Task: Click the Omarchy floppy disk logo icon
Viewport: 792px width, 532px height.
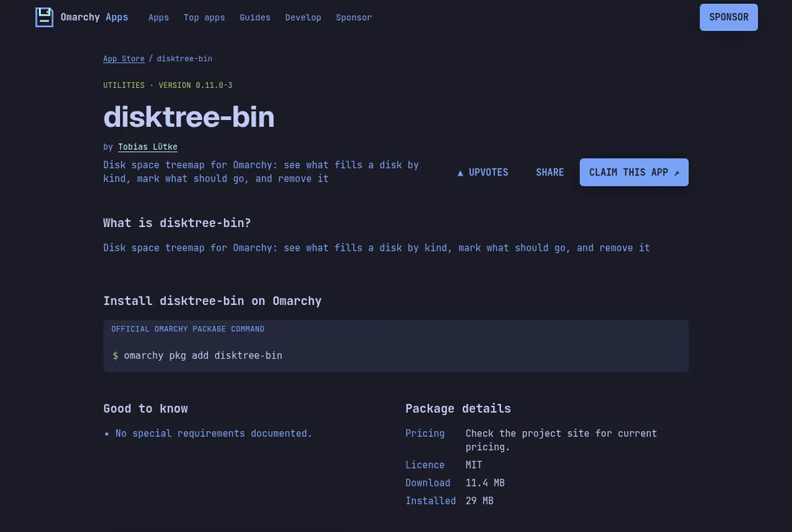Action: pyautogui.click(x=44, y=17)
